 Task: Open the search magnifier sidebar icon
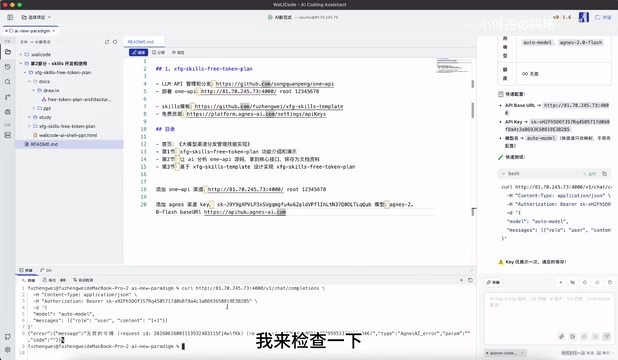[8, 82]
